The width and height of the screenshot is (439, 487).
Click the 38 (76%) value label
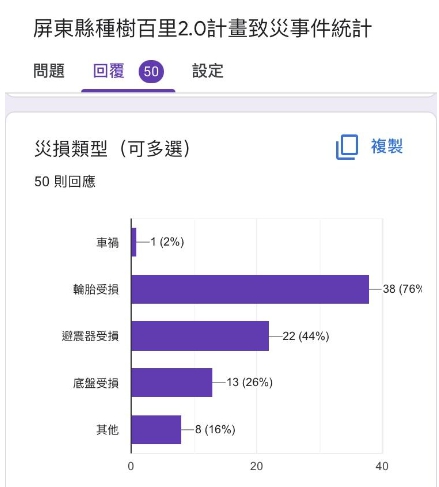pyautogui.click(x=402, y=289)
